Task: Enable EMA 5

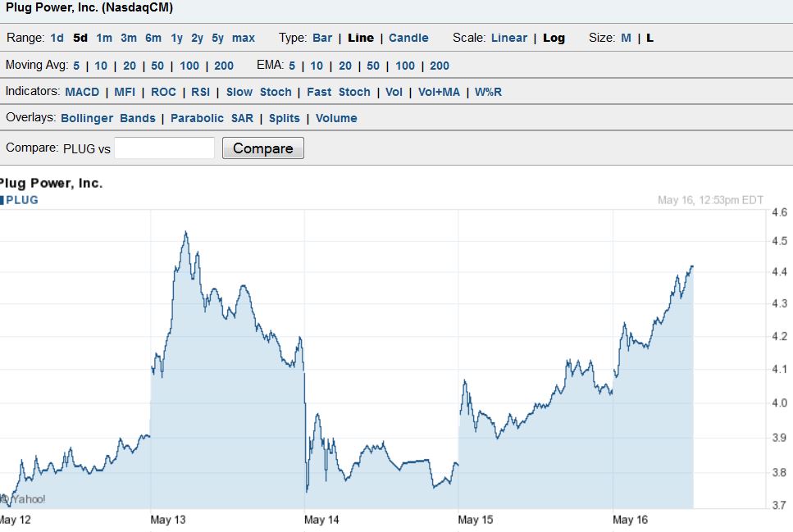Action: pyautogui.click(x=292, y=66)
